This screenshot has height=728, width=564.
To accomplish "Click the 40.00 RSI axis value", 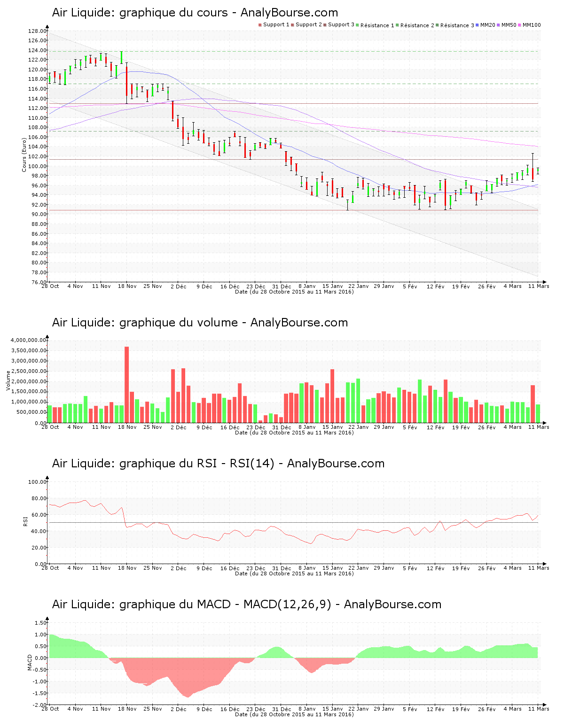I will point(39,531).
